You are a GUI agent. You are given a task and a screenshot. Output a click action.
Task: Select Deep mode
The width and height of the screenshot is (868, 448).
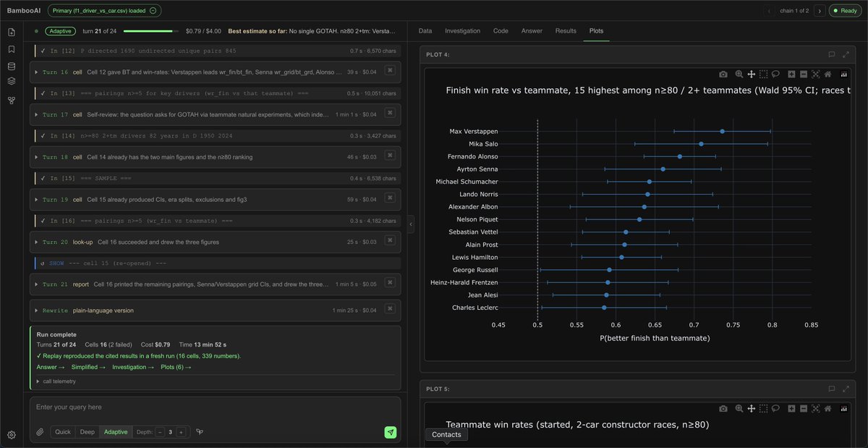pyautogui.click(x=88, y=432)
